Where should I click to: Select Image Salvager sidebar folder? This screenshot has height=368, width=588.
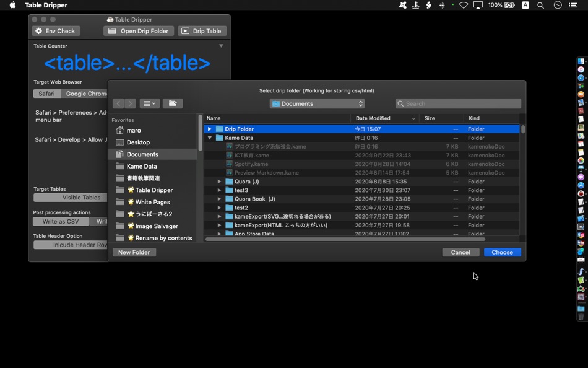(x=154, y=226)
